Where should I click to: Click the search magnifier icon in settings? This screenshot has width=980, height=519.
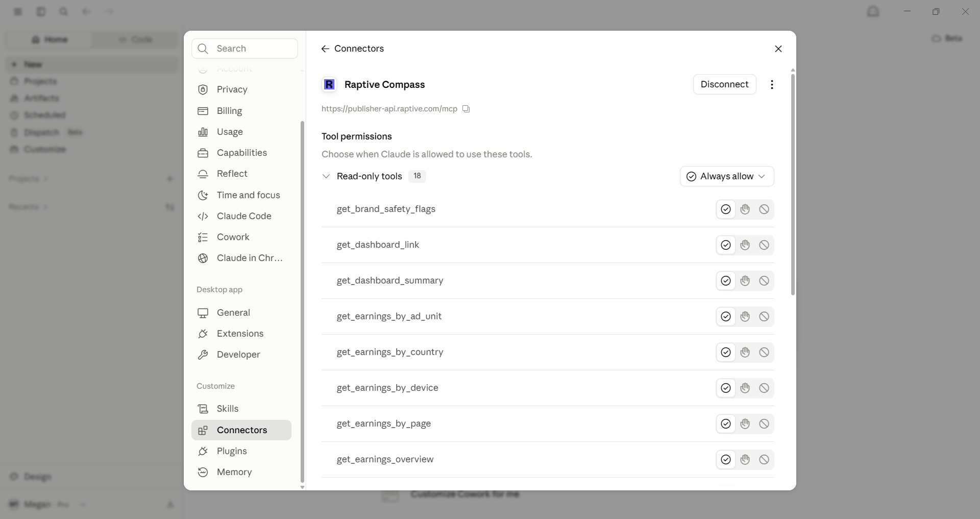(203, 49)
